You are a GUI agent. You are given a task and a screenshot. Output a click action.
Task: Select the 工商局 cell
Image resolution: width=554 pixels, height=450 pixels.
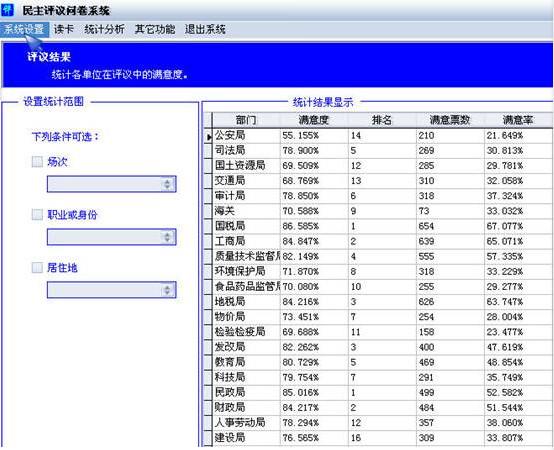[x=246, y=242]
